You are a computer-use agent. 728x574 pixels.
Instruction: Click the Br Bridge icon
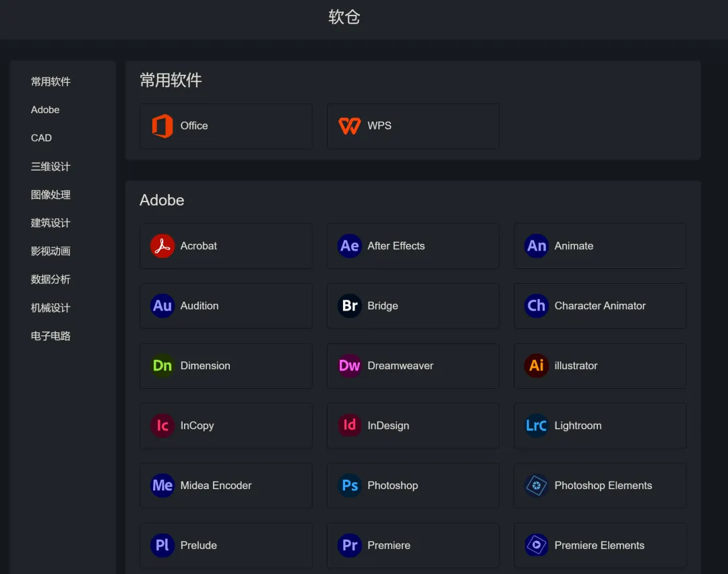point(350,306)
